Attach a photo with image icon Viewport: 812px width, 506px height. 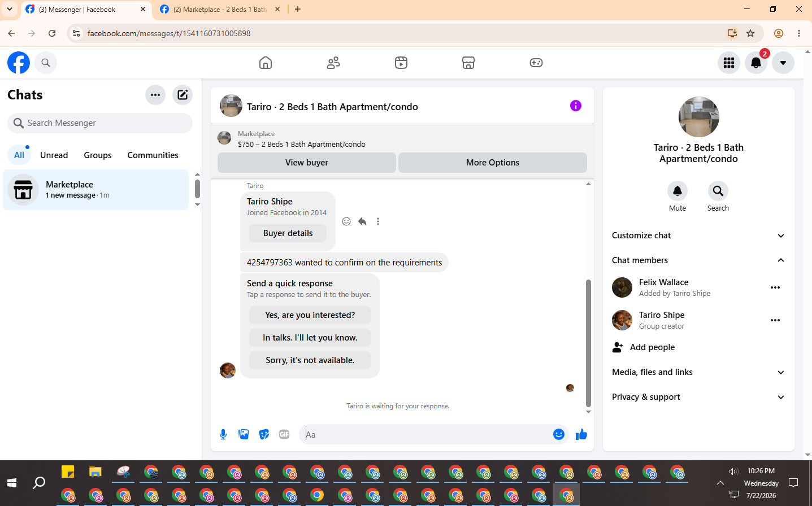[244, 434]
